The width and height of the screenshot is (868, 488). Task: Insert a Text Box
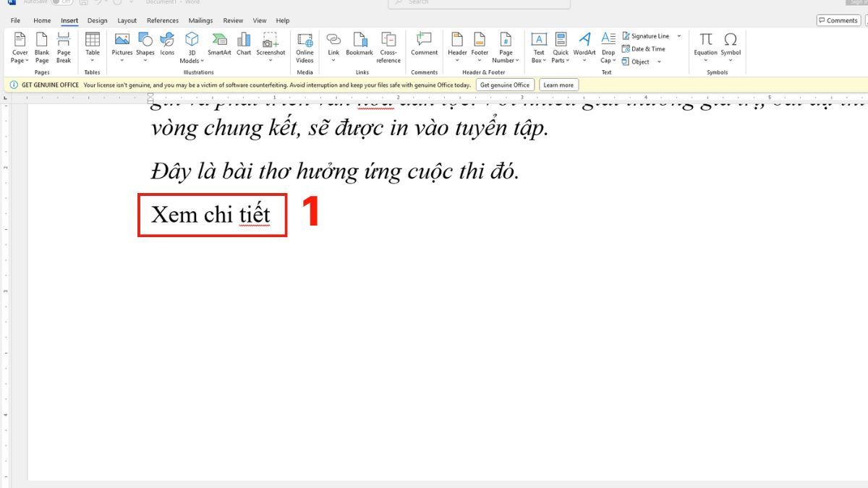coord(539,48)
